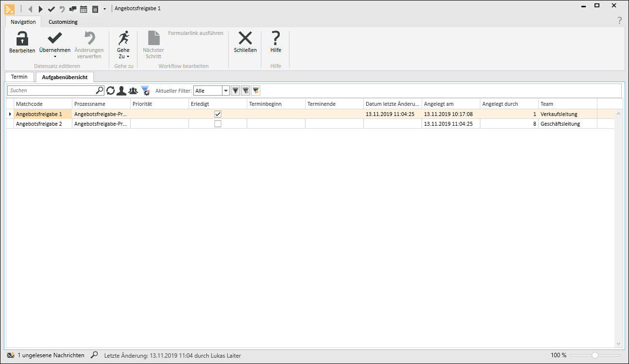Open the blue funnel filter settings icon

pyautogui.click(x=145, y=91)
